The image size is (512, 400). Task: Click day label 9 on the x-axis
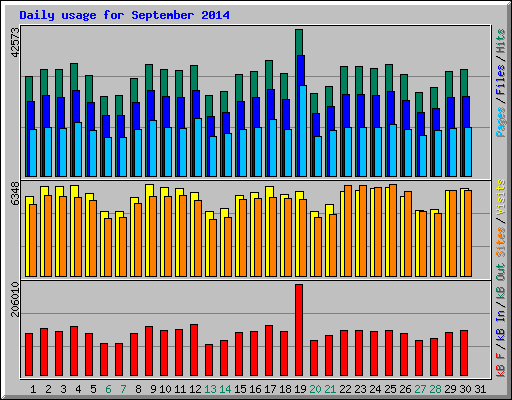click(153, 389)
